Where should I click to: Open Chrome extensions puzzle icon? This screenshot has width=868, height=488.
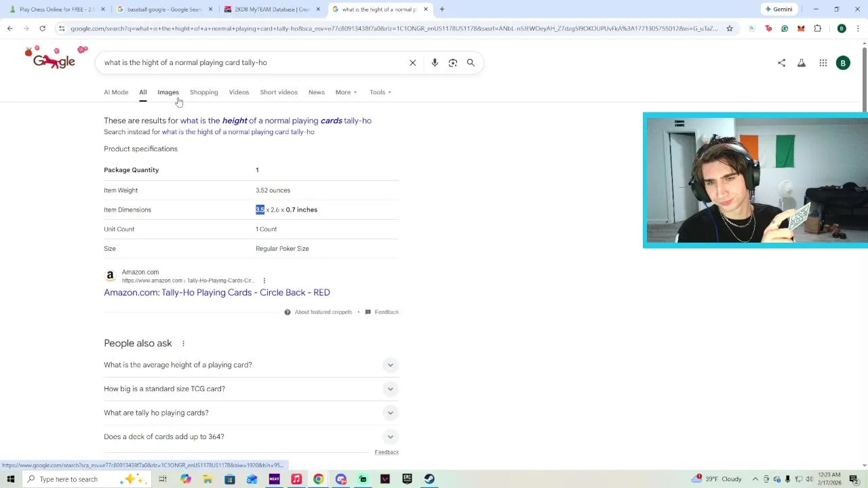point(817,28)
